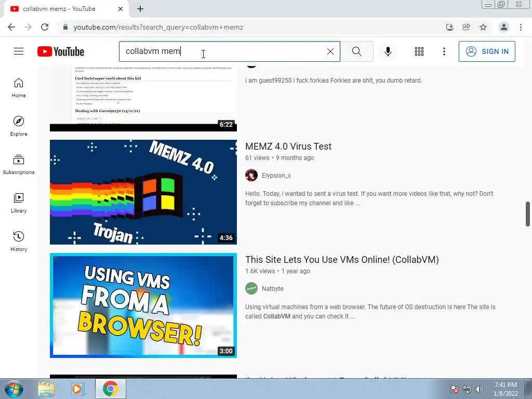The height and width of the screenshot is (399, 532).
Task: Click the network tray icon
Action: pyautogui.click(x=467, y=389)
